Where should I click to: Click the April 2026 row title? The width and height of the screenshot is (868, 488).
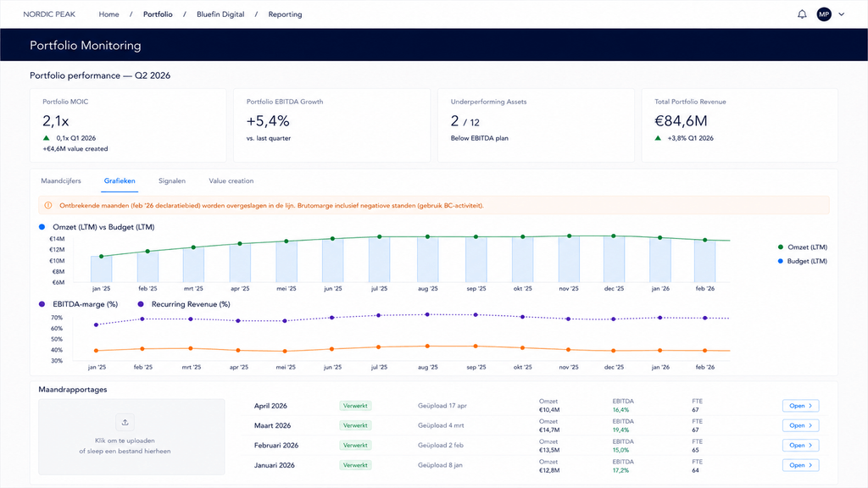click(270, 406)
